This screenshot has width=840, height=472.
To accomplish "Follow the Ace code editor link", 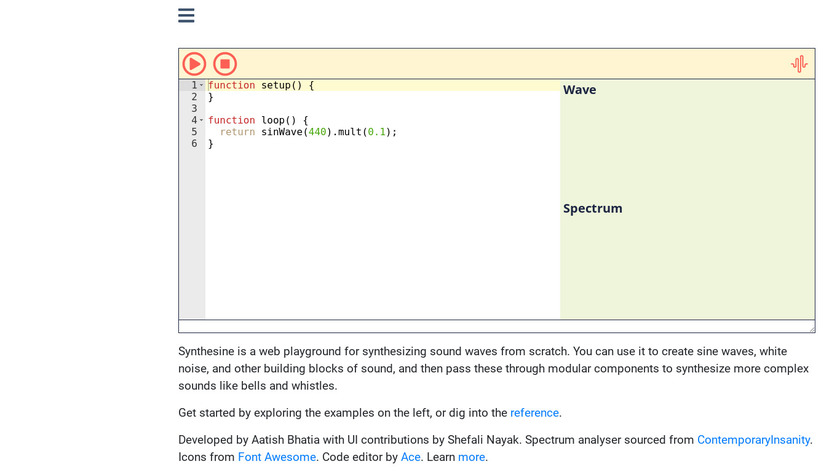I will coord(411,457).
